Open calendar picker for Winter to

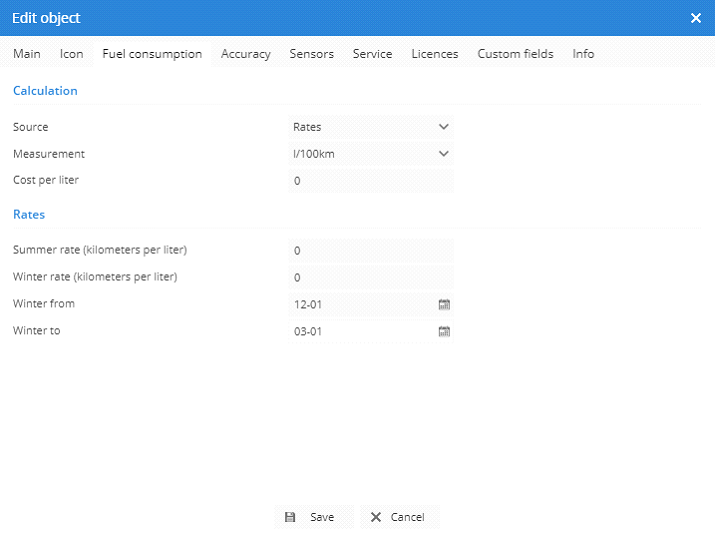click(444, 331)
